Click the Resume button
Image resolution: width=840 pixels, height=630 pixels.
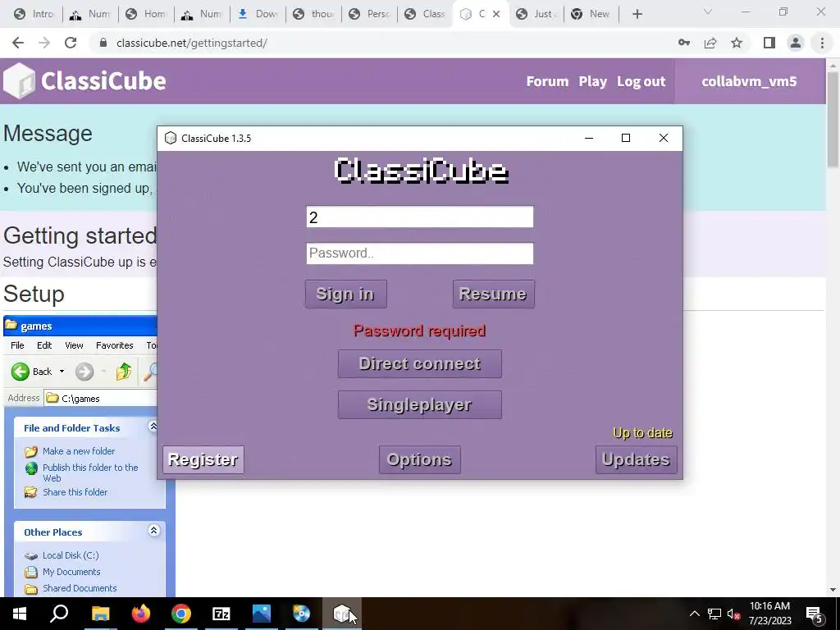(x=493, y=294)
